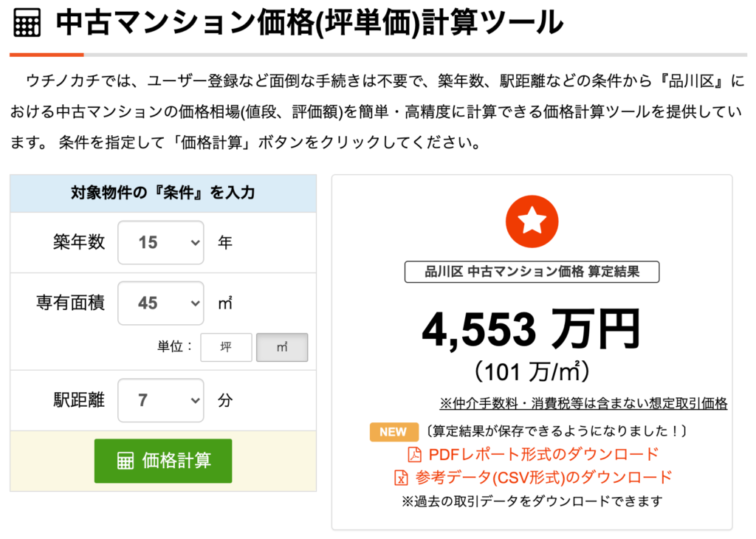The height and width of the screenshot is (539, 756).
Task: Open the 専有面積 dropdown showing 45
Action: tap(160, 303)
